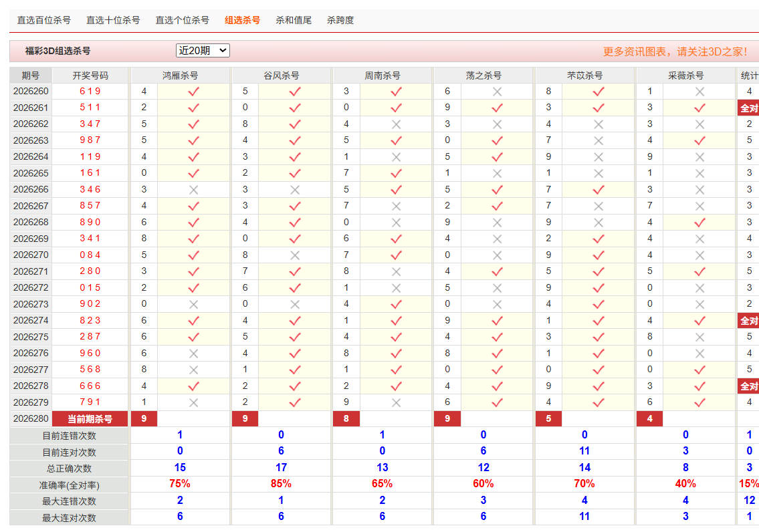Click the 采薇 cross mark in row 2026275
The image size is (759, 532).
click(x=699, y=337)
